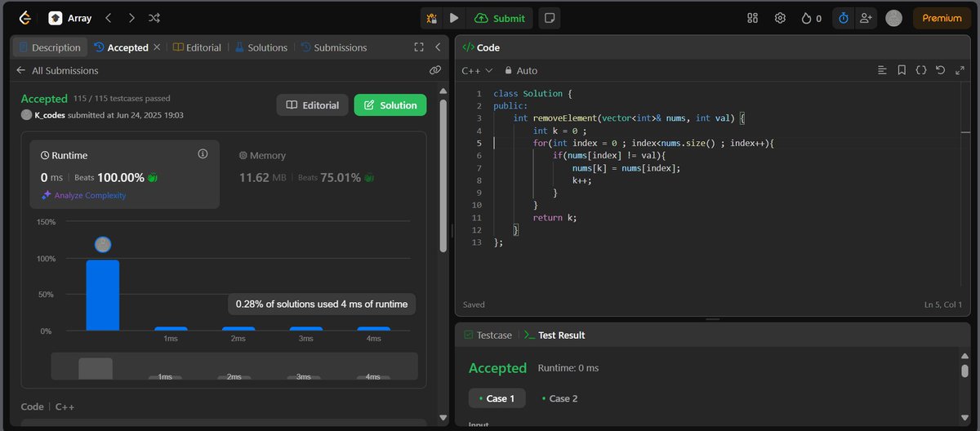980x431 pixels.
Task: Click the green Solution button
Action: pos(390,105)
